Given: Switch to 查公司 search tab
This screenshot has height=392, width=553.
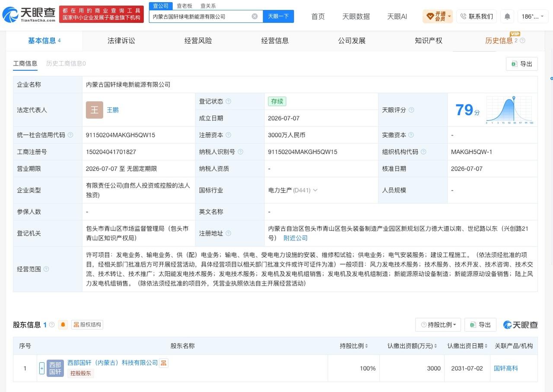Looking at the screenshot, I should 161,6.
